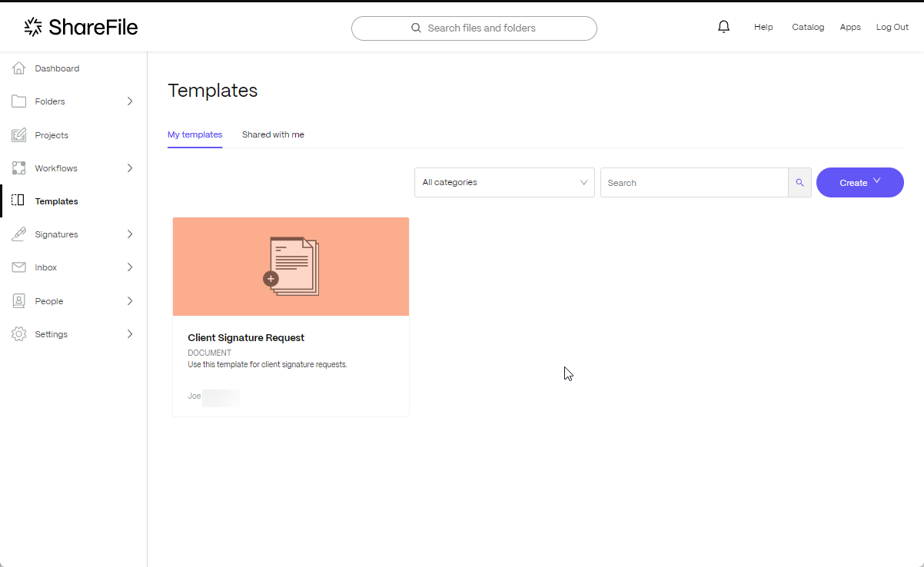Click the ShareFile logo
Viewport: 924px width, 567px height.
(x=81, y=28)
